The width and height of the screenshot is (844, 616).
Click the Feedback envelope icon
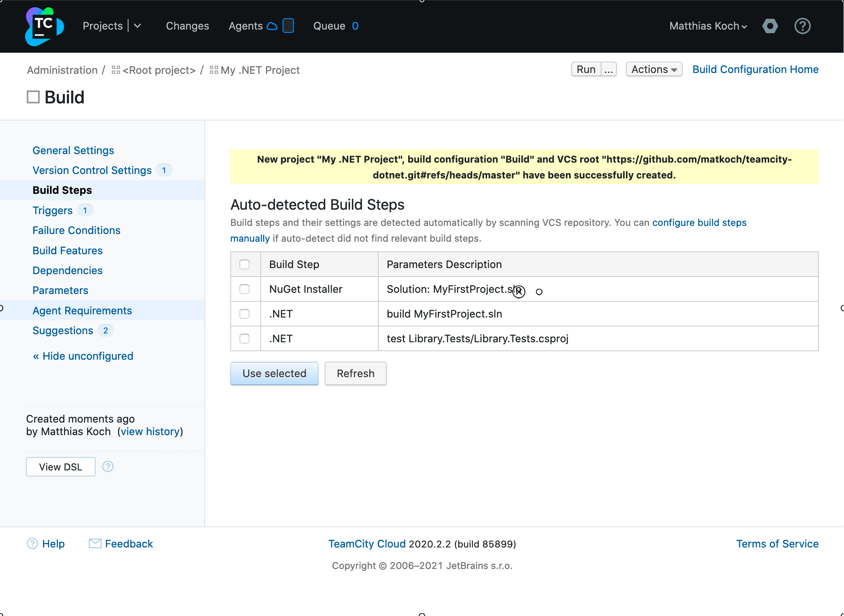pos(95,543)
